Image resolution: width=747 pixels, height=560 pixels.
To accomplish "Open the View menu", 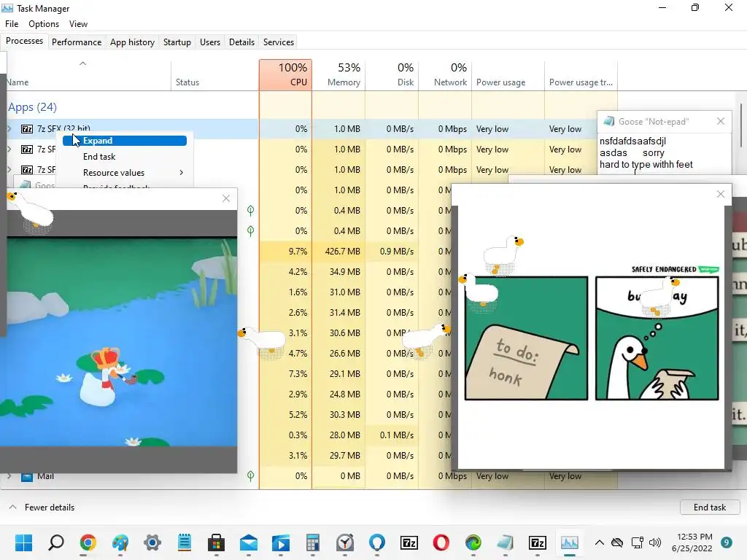I will pyautogui.click(x=78, y=24).
